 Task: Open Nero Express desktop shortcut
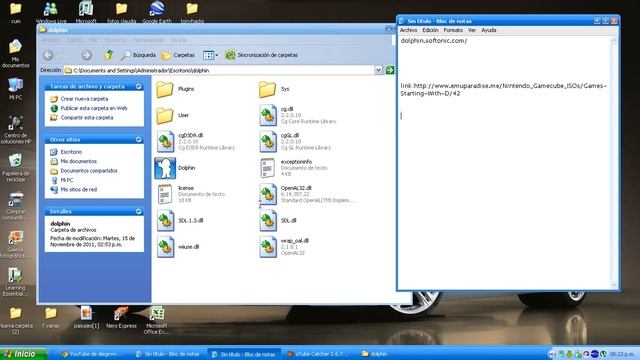[x=121, y=318]
